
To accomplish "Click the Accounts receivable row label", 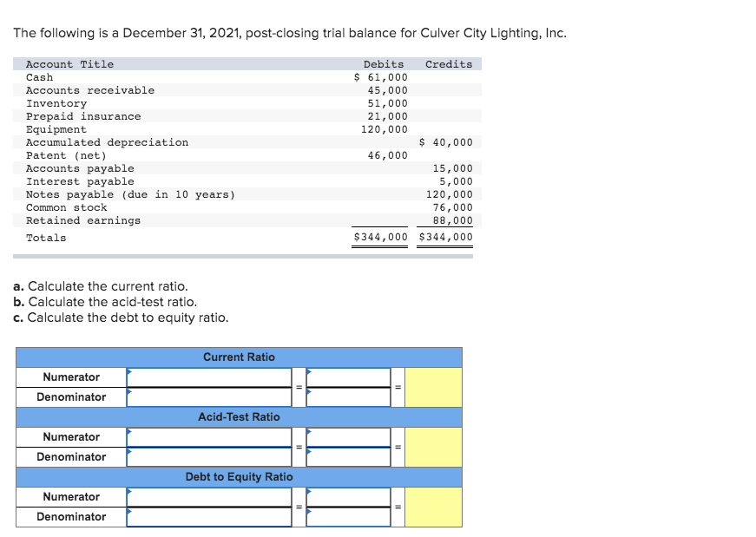I will (x=90, y=90).
